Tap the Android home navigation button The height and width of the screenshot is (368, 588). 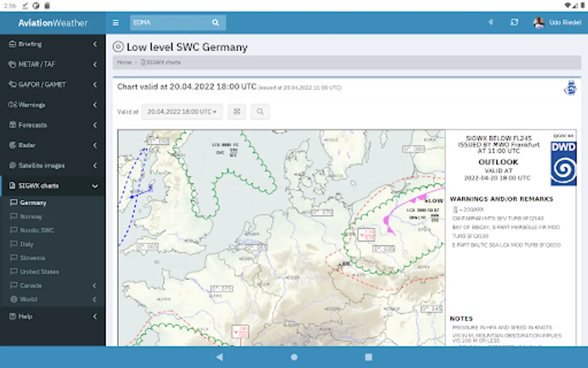[294, 357]
